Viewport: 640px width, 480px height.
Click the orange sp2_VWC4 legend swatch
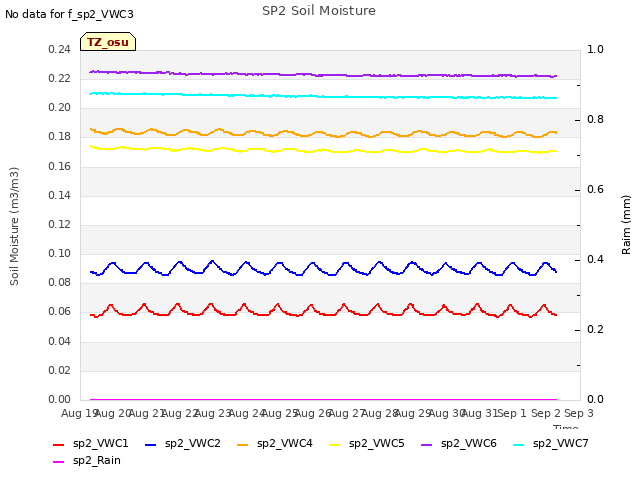coord(242,444)
